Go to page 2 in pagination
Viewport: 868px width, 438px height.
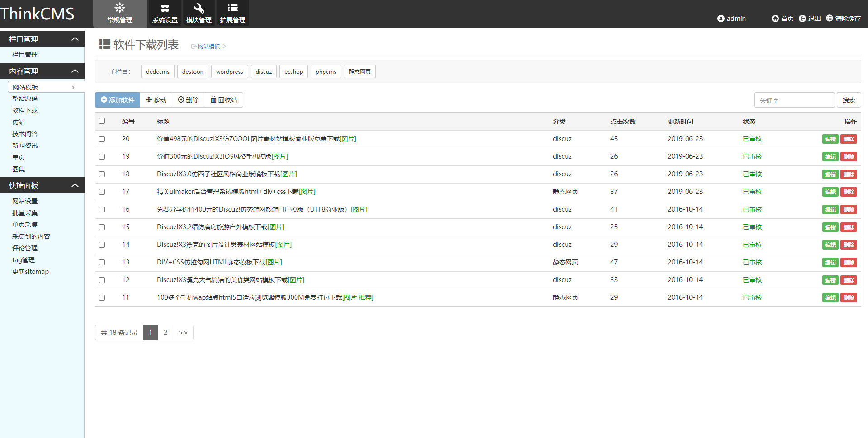pyautogui.click(x=165, y=333)
